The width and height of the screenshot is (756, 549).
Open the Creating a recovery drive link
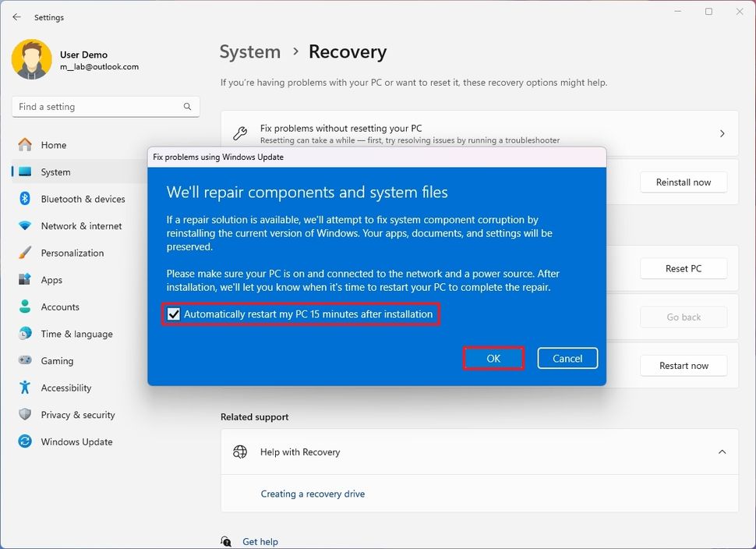[x=313, y=494]
